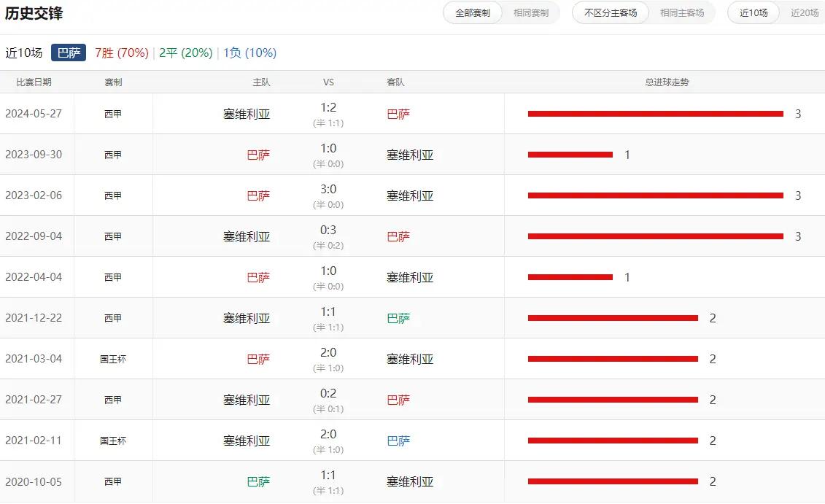
Task: Click 国王杯 in the 2021-02-11 row
Action: click(x=113, y=441)
